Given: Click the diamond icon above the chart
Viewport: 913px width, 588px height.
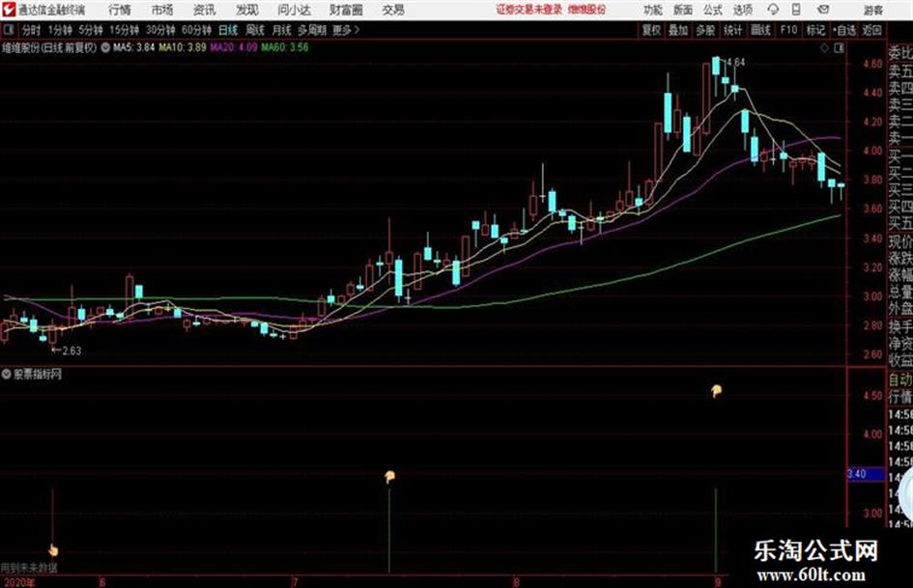Looking at the screenshot, I should click(824, 48).
